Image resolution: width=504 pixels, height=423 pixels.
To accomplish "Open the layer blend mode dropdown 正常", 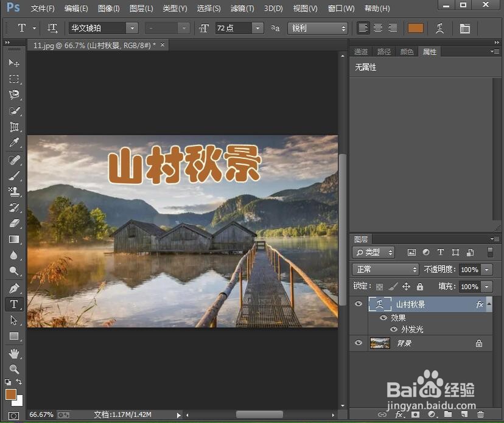I will click(385, 270).
